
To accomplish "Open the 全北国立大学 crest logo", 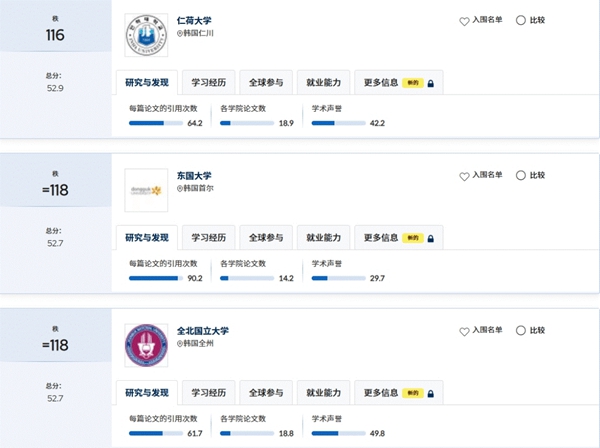I will pyautogui.click(x=146, y=345).
